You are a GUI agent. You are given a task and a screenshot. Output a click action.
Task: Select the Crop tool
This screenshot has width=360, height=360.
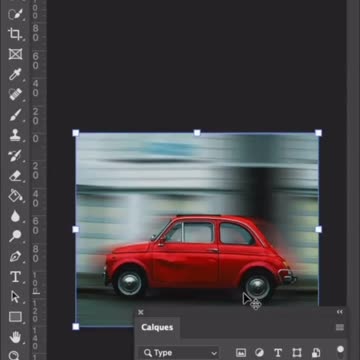click(x=15, y=34)
